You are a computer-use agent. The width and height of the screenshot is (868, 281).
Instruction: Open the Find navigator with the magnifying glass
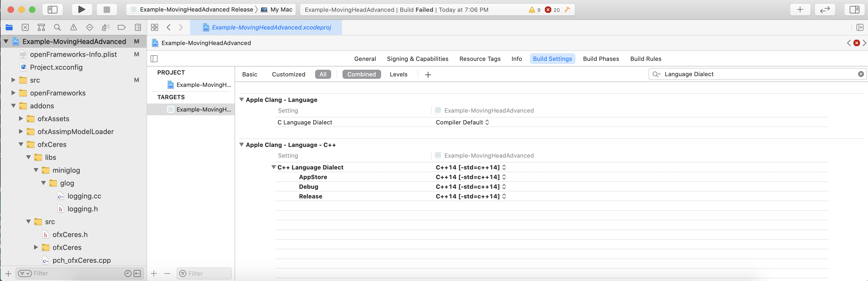click(x=57, y=27)
